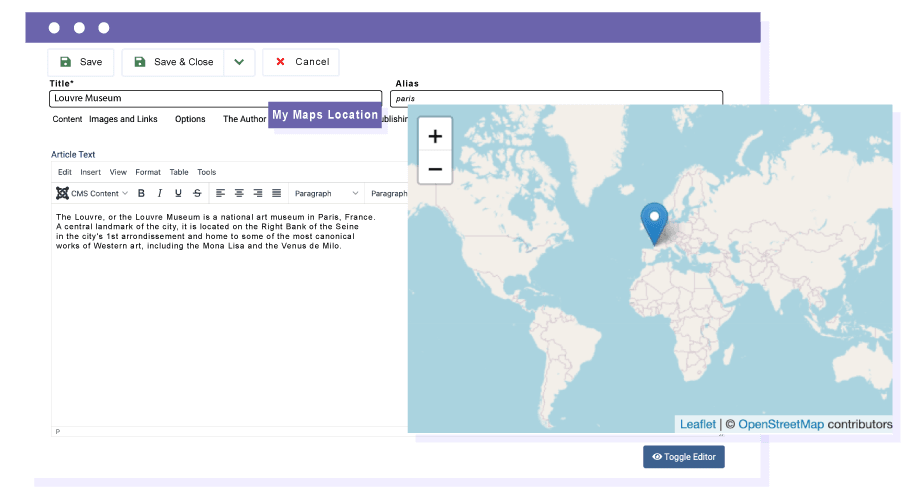Toggle underline formatting

(x=178, y=193)
